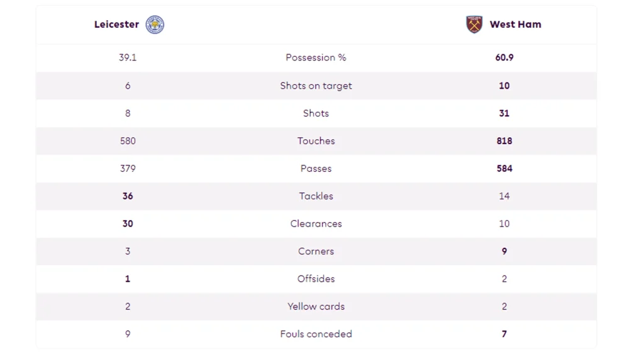This screenshot has height=358, width=644.
Task: Click the Leicester club crest icon
Action: coord(155,25)
